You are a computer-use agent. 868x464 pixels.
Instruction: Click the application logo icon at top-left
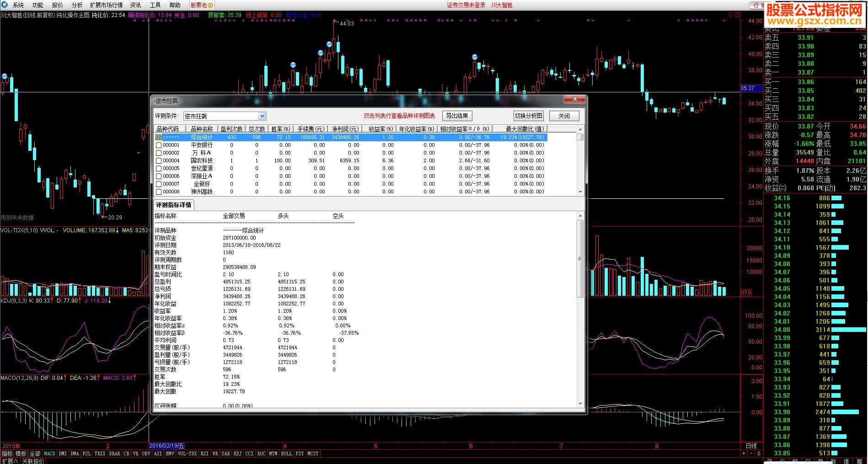tap(5, 5)
